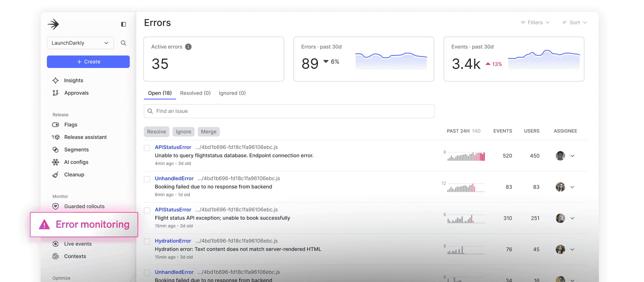644x282 pixels.
Task: Open Error monitoring in the sidebar
Action: [x=84, y=224]
